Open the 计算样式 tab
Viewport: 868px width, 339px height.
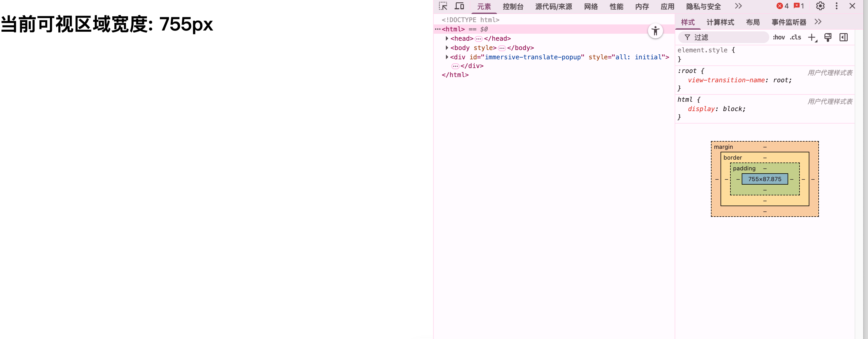(x=720, y=22)
